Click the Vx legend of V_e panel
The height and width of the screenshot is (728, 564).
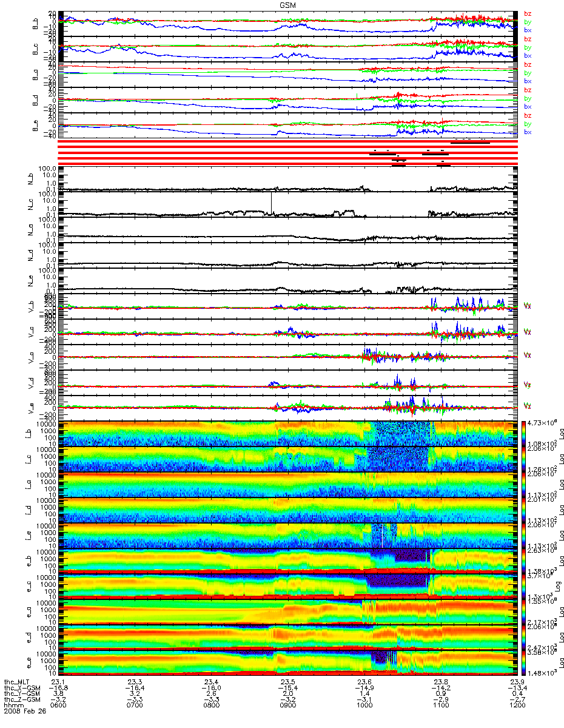[x=528, y=406]
